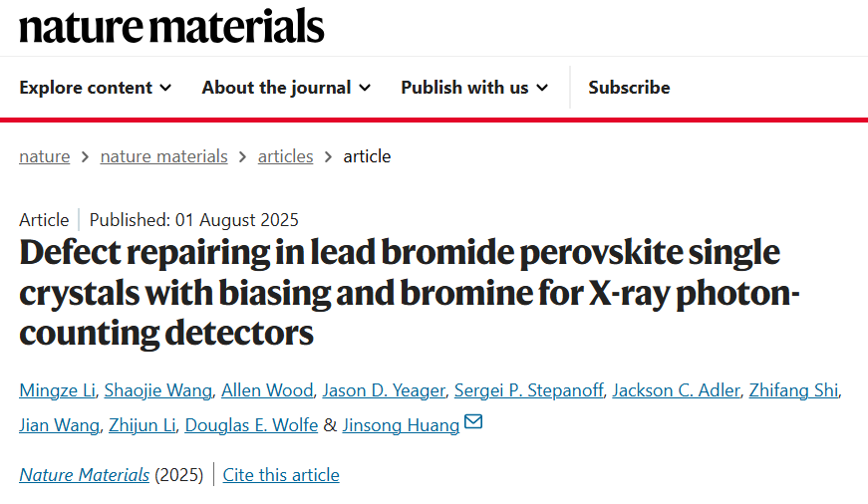Select author Shaojie Wang
This screenshot has height=504, width=868.
(x=158, y=390)
